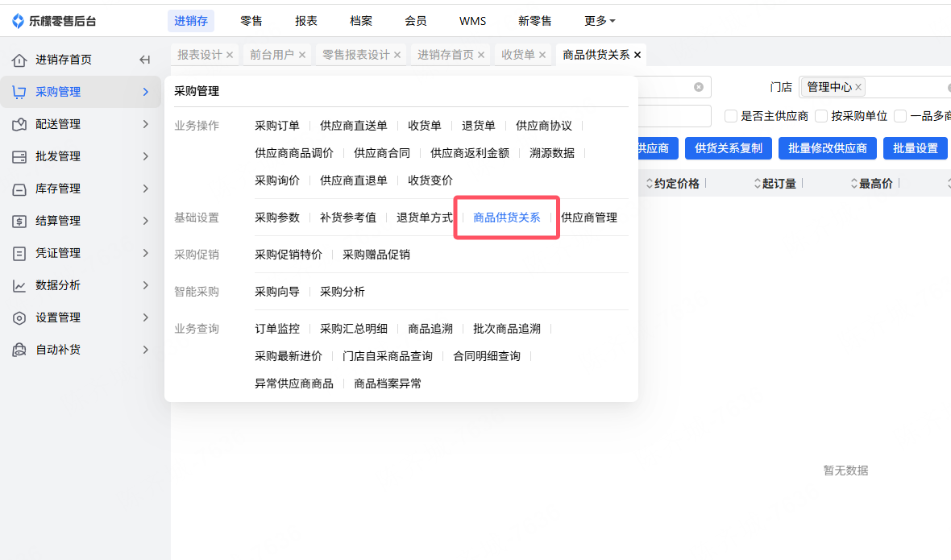Click the 批量设置 button
Image resolution: width=951 pixels, height=560 pixels.
[916, 148]
